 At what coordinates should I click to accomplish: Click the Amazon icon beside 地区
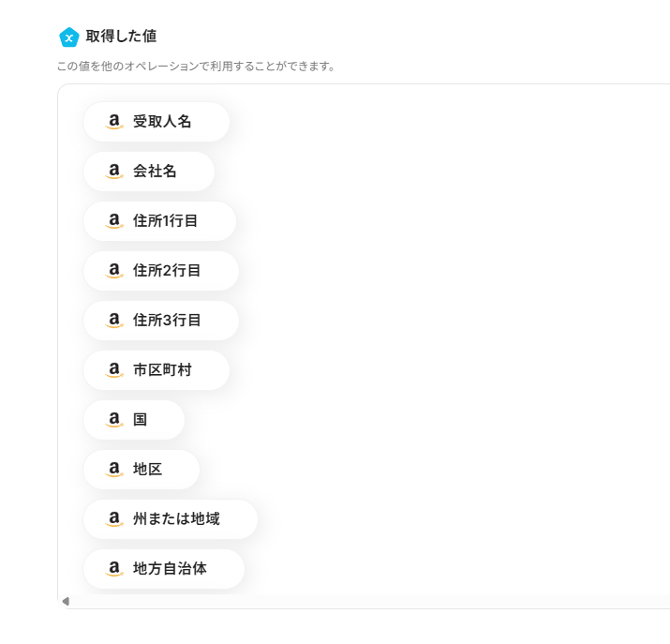click(114, 470)
